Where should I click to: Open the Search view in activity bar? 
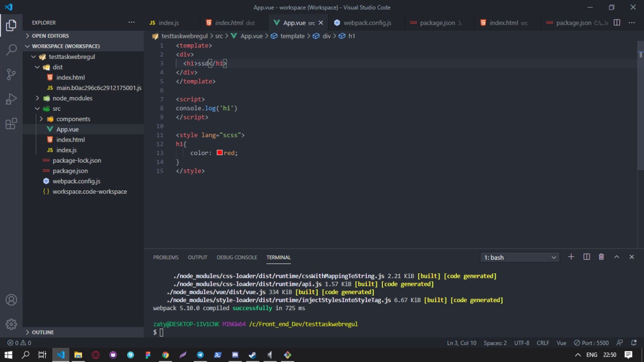11,49
